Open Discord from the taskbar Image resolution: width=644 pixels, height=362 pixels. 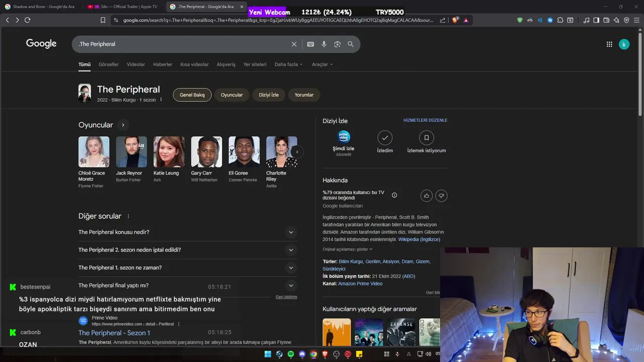[302, 354]
